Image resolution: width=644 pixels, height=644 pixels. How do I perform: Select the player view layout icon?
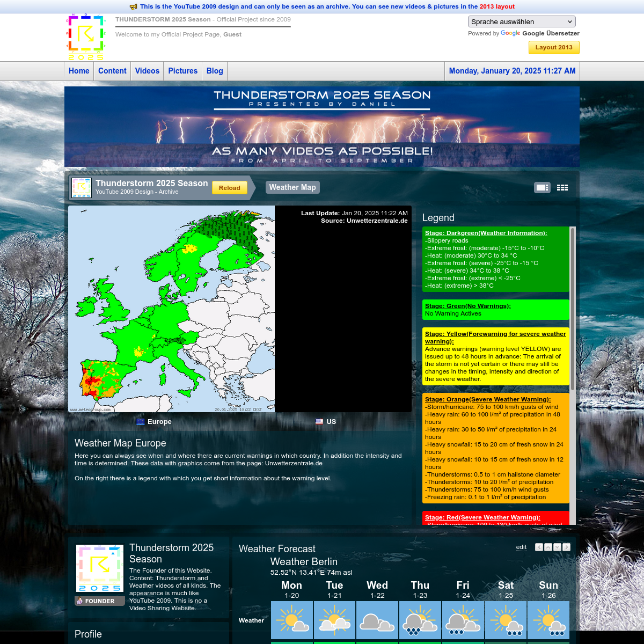(542, 188)
